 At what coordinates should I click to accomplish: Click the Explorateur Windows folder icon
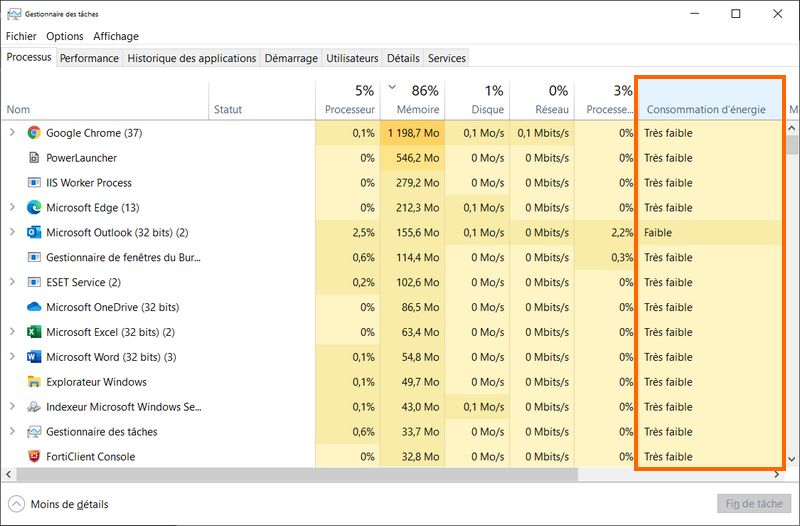(34, 382)
